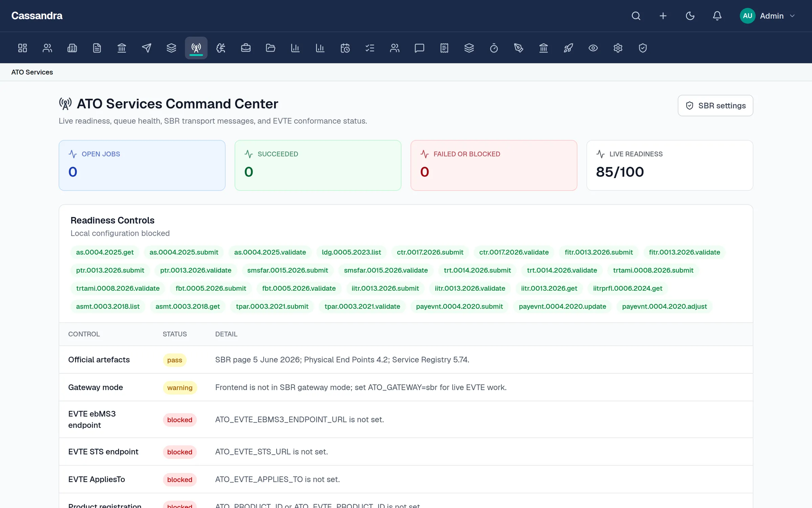Open the receipt icon in navigation

[444, 48]
